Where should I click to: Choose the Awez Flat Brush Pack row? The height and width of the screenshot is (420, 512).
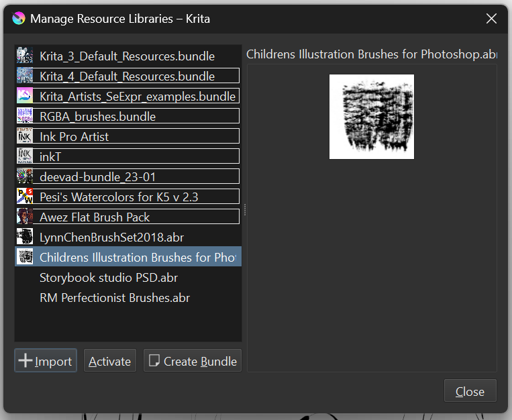coord(128,217)
